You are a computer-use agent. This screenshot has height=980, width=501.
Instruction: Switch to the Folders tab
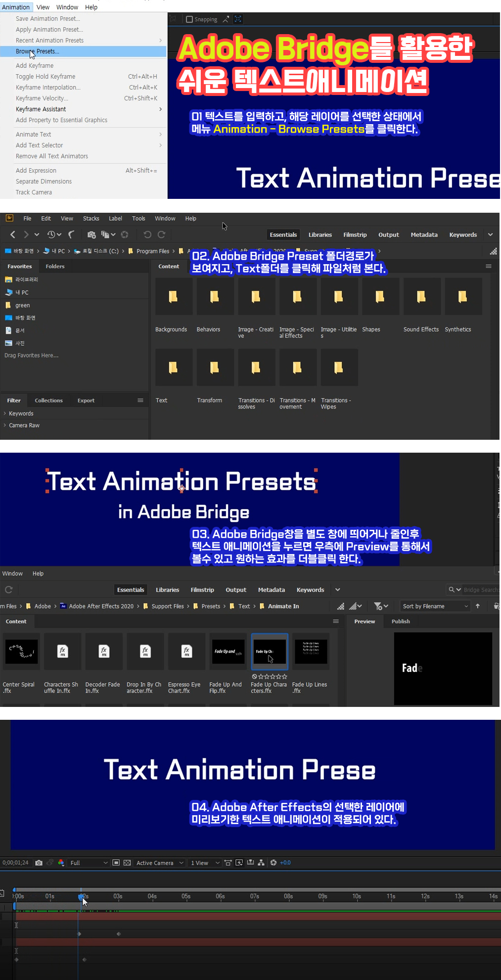point(55,266)
